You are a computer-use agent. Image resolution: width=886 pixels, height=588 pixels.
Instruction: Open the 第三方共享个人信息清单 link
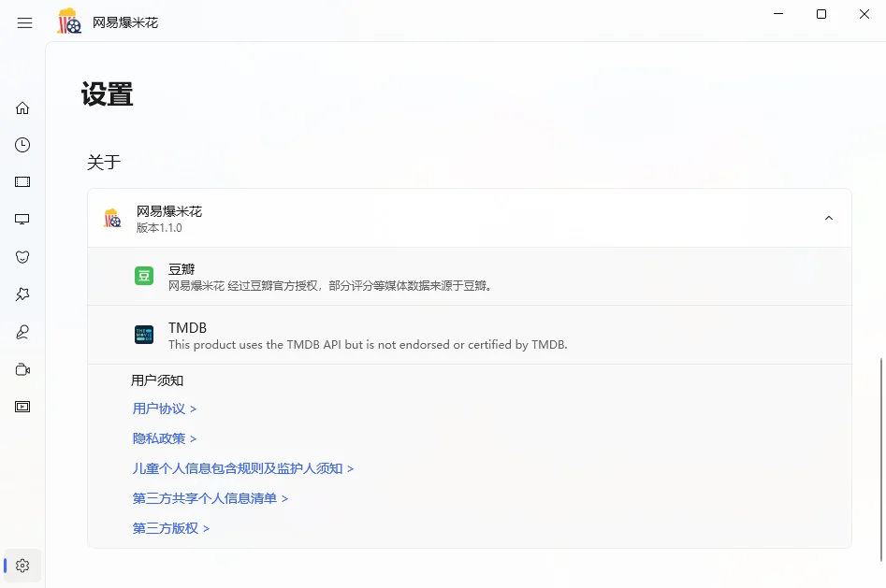[211, 498]
